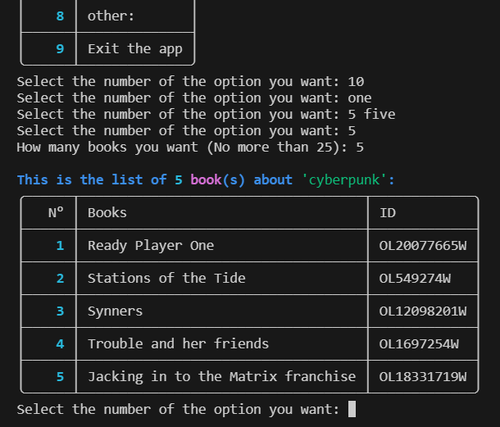
Task: Select the 'Stations of the Tide' entry
Action: pyautogui.click(x=166, y=278)
